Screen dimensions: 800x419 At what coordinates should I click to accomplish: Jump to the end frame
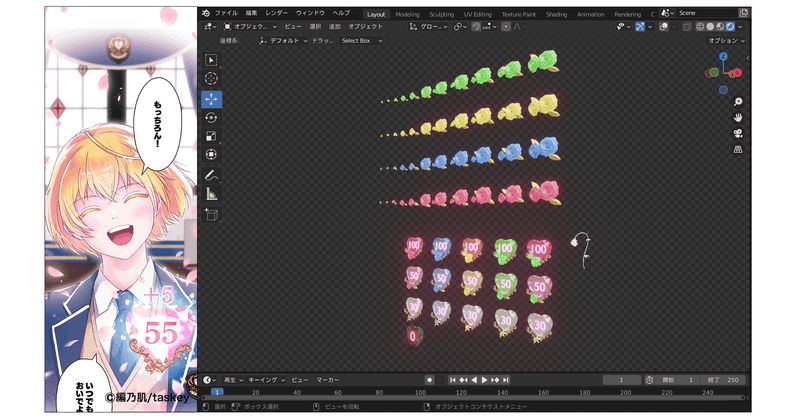pos(505,380)
